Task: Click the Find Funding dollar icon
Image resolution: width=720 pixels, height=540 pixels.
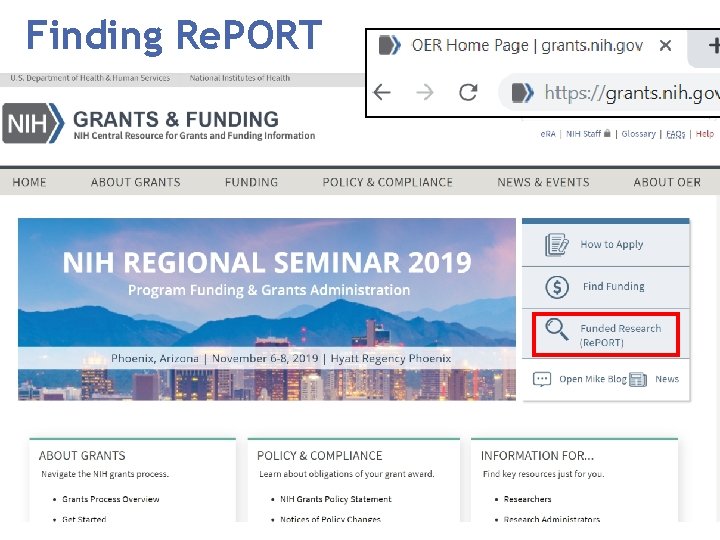Action: pyautogui.click(x=557, y=287)
